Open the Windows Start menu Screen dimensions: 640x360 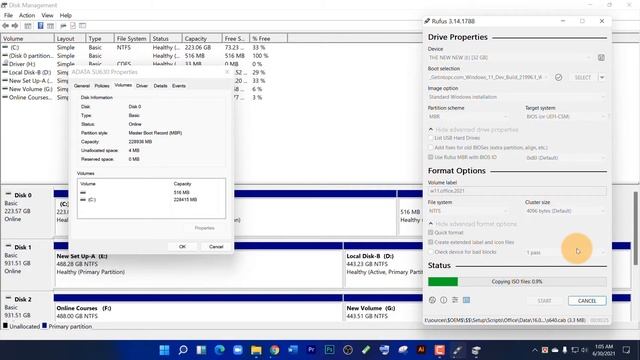(x=164, y=350)
